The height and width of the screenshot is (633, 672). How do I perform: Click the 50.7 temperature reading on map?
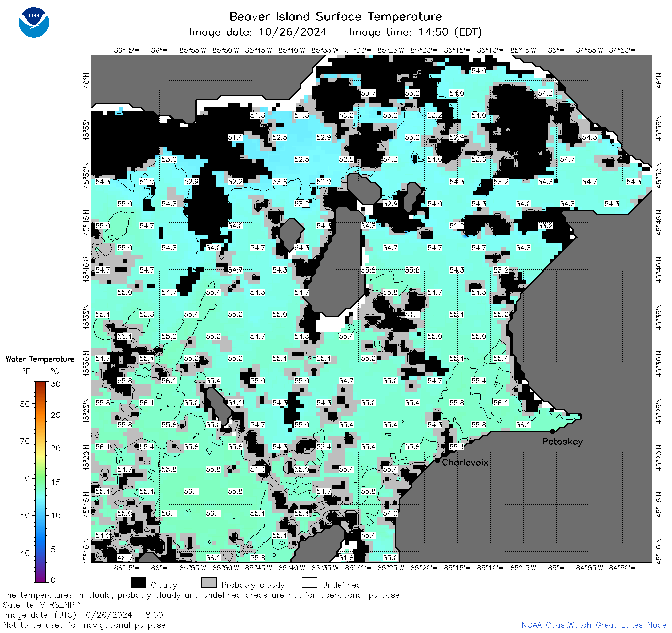coord(368,93)
